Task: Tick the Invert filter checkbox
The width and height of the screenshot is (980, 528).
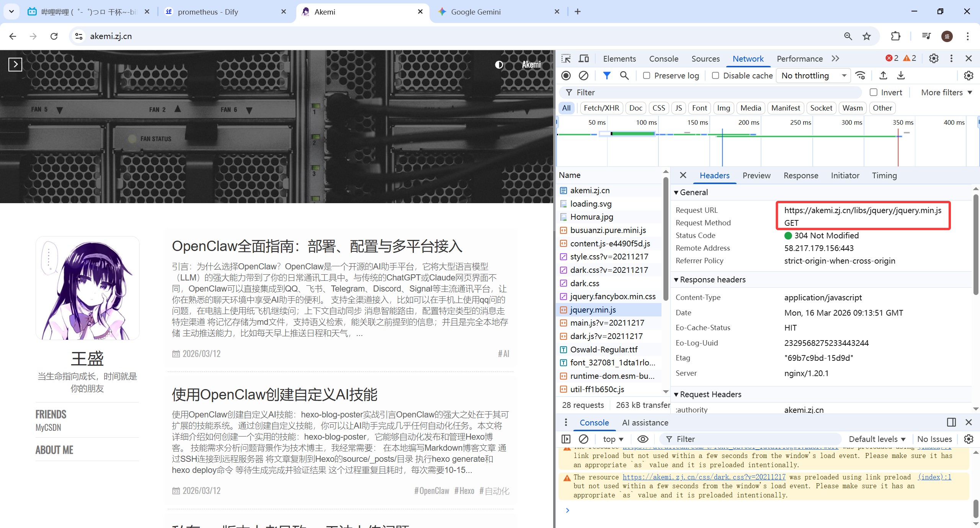Action: (x=874, y=93)
